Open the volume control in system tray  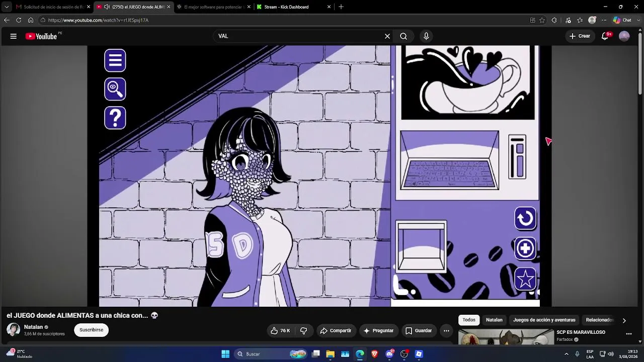611,354
